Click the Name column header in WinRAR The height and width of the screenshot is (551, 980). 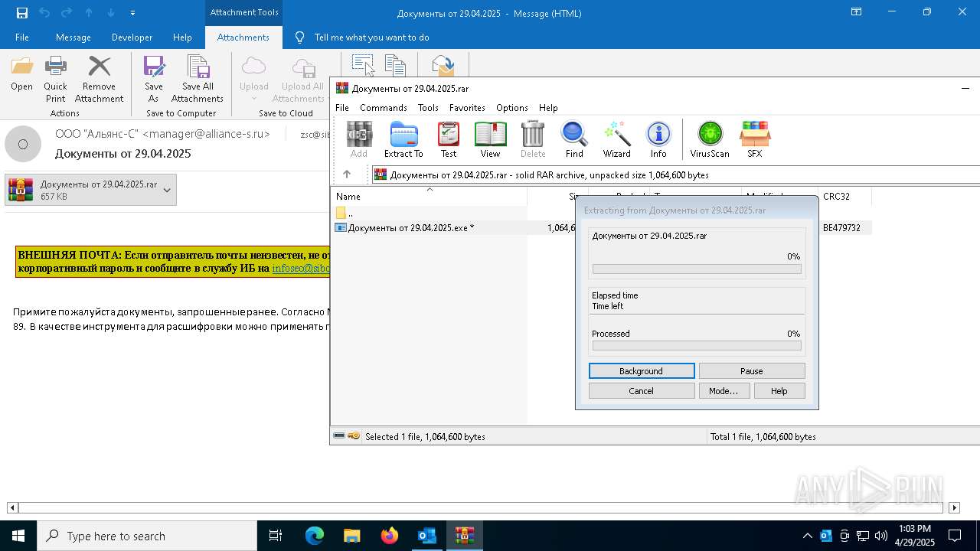430,197
